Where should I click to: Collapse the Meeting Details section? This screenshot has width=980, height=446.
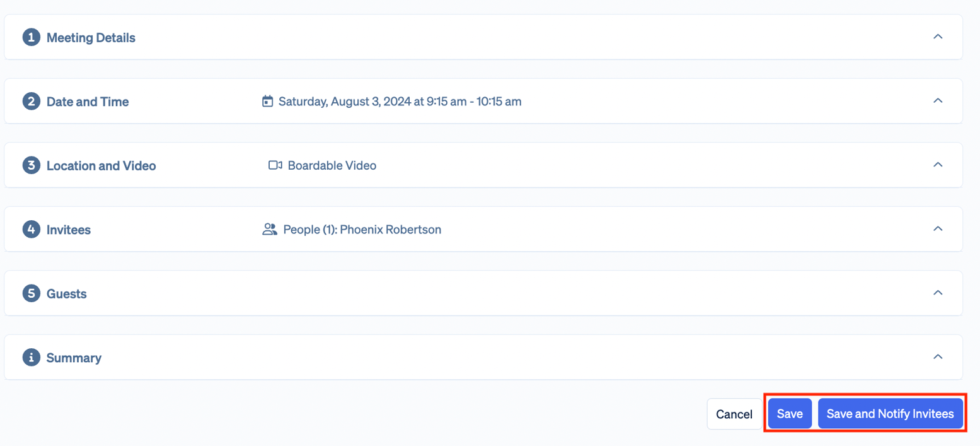click(x=938, y=37)
